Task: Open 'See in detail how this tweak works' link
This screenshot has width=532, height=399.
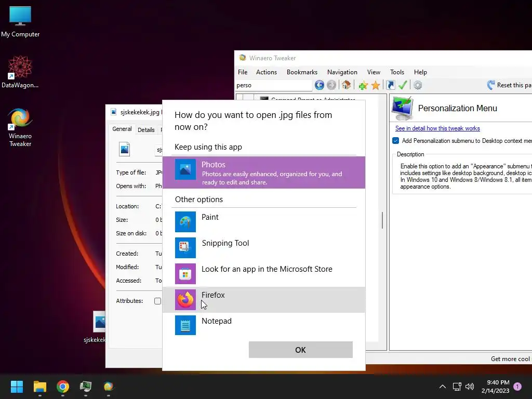Action: [437, 128]
